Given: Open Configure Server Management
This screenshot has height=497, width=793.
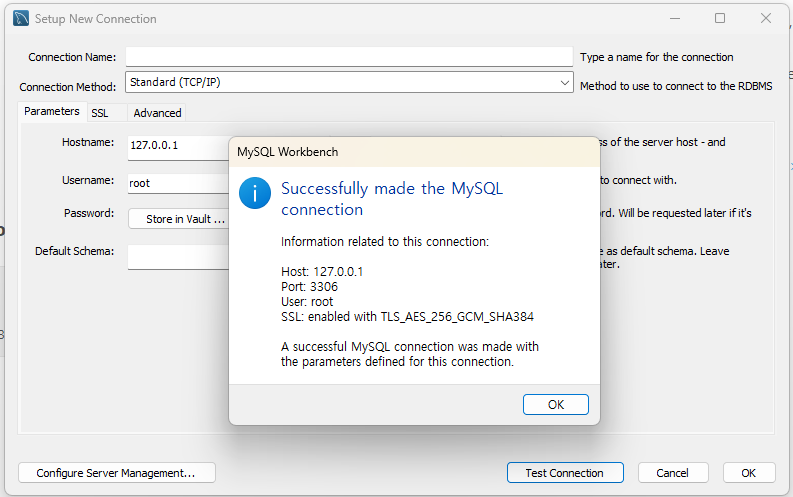Looking at the screenshot, I should pyautogui.click(x=117, y=473).
